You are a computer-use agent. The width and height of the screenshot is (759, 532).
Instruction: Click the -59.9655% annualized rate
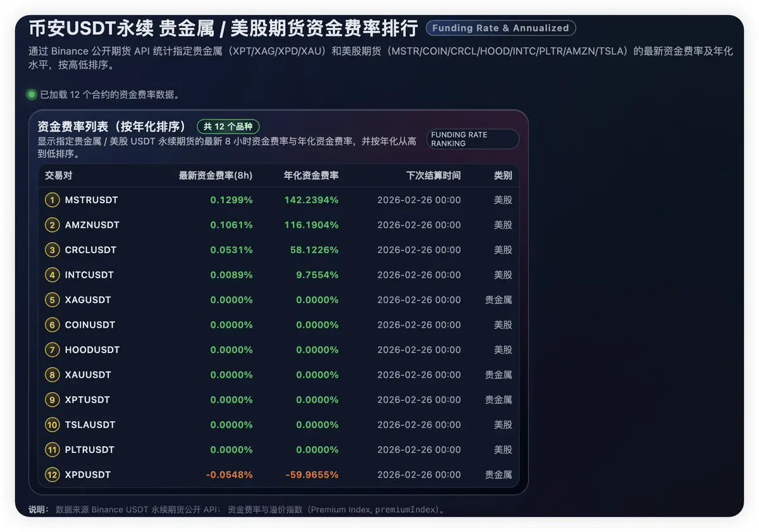312,475
